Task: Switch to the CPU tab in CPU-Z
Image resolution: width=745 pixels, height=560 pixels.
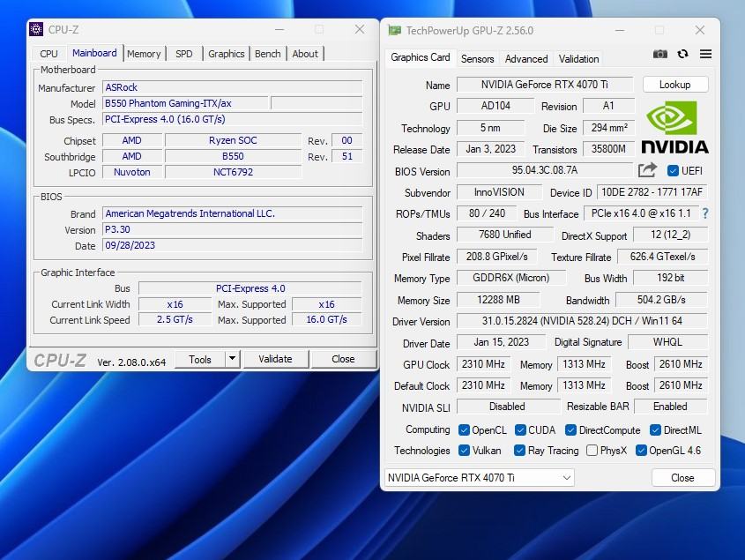Action: tap(48, 54)
